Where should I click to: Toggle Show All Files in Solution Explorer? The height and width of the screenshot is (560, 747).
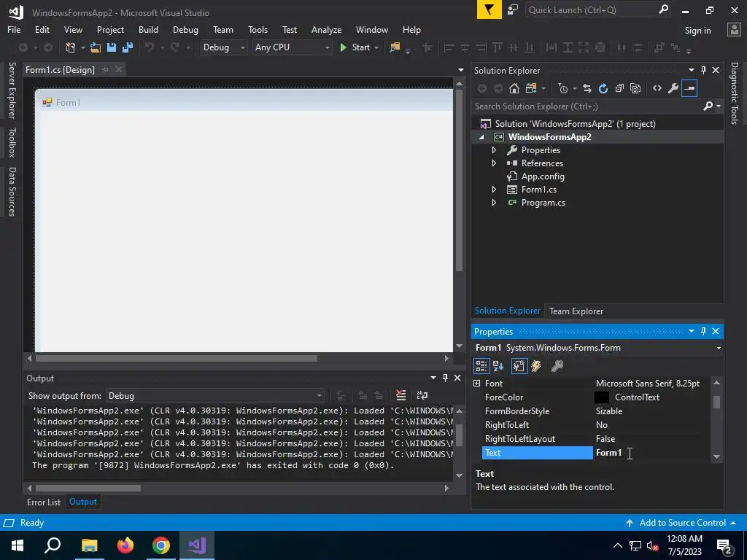(635, 88)
